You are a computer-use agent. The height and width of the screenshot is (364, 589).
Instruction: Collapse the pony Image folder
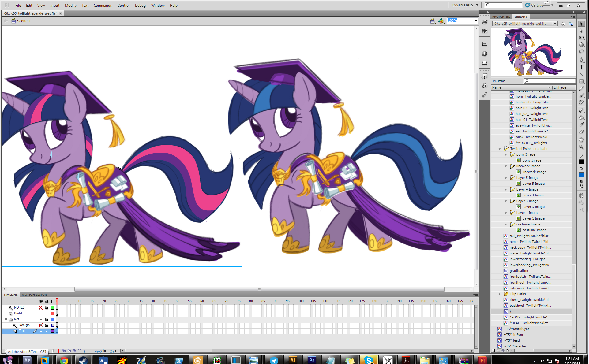coord(506,155)
